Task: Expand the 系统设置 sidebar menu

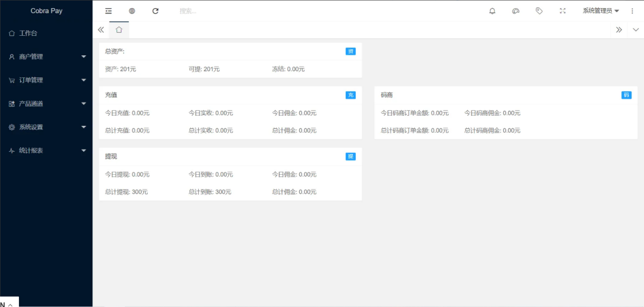Action: click(x=46, y=127)
